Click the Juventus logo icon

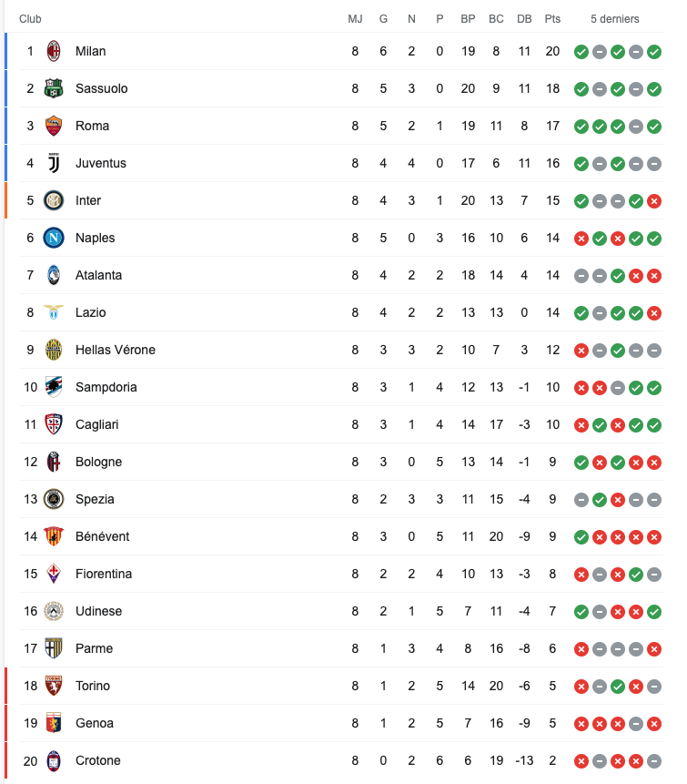tap(54, 163)
